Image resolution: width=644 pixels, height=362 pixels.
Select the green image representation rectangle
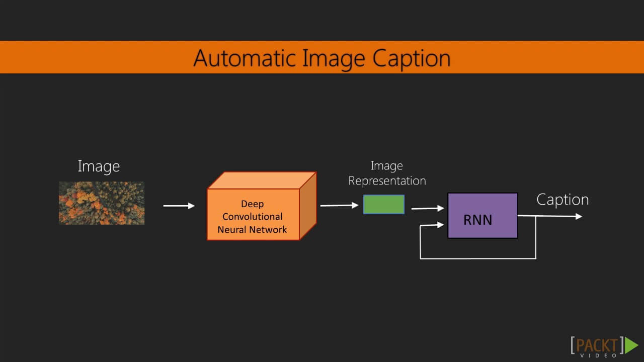[384, 205]
